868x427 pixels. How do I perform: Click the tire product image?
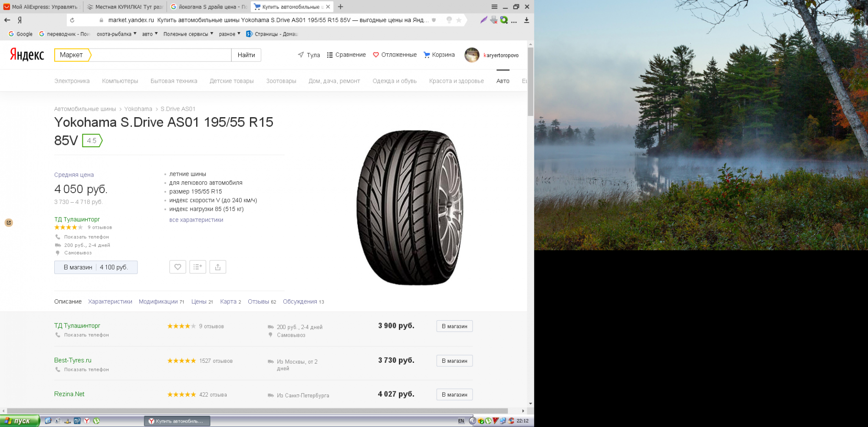pos(410,207)
